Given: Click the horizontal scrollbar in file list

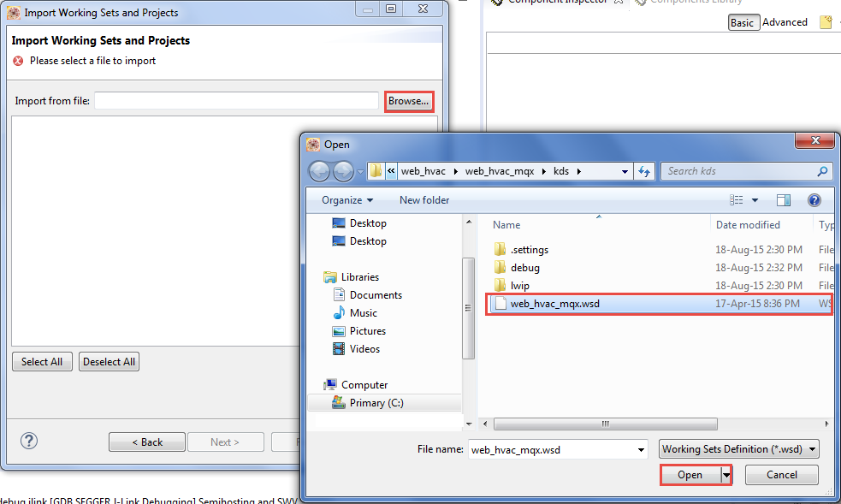Looking at the screenshot, I should point(605,424).
